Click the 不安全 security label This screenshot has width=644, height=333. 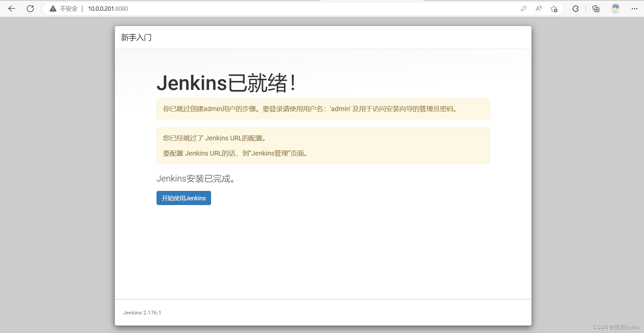pos(69,9)
